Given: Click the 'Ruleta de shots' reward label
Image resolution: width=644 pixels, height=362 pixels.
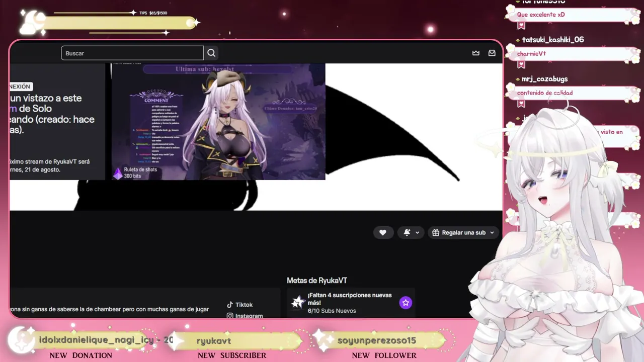Looking at the screenshot, I should pyautogui.click(x=140, y=169).
